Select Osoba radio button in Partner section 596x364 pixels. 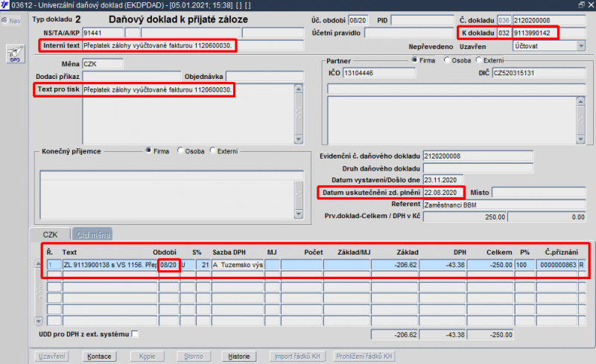(447, 60)
